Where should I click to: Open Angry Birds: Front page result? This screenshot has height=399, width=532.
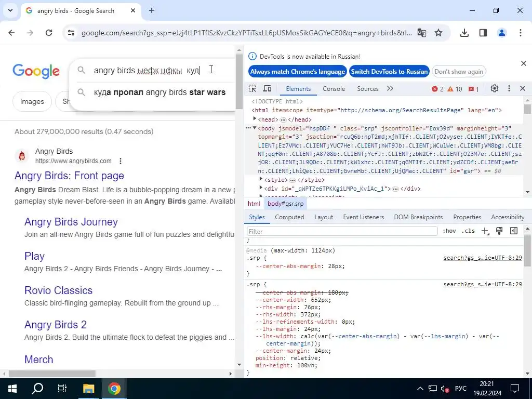[x=69, y=176]
